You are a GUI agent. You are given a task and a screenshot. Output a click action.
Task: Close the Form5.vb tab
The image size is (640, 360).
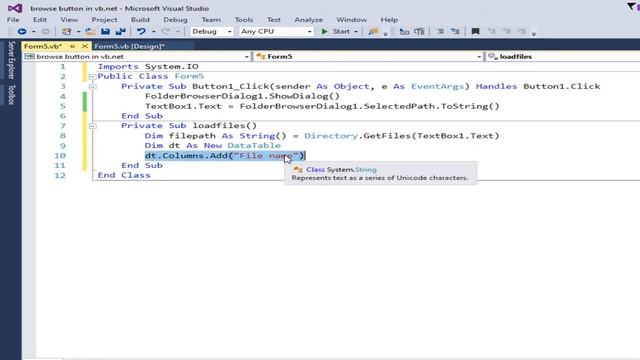coord(84,46)
